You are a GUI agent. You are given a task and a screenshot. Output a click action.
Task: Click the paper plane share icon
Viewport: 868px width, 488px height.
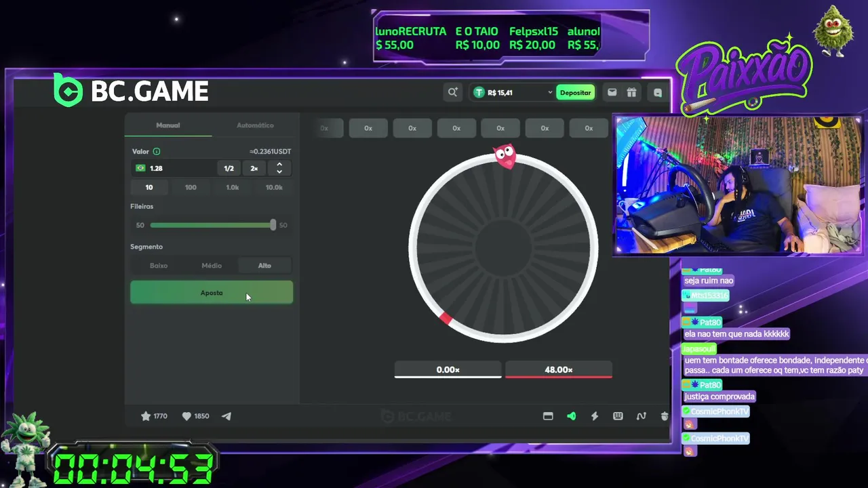(x=226, y=416)
